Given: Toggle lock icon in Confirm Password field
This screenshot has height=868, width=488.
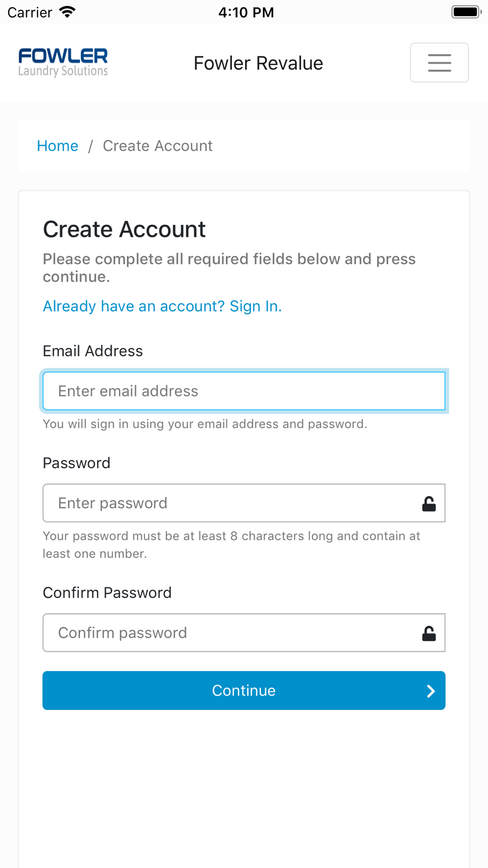Looking at the screenshot, I should point(429,633).
